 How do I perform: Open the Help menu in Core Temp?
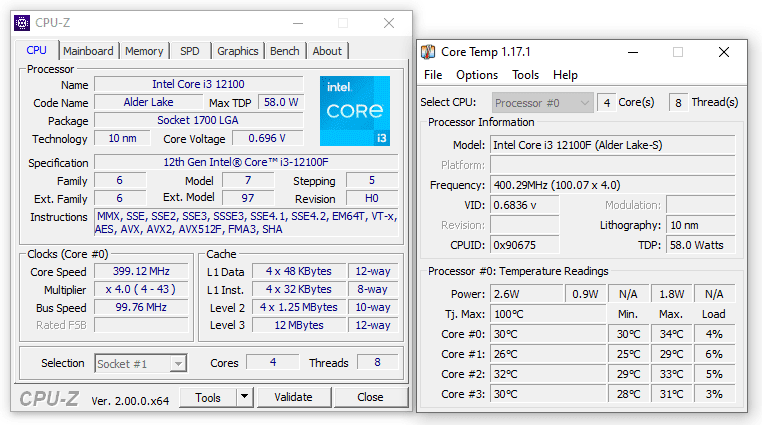coord(565,75)
